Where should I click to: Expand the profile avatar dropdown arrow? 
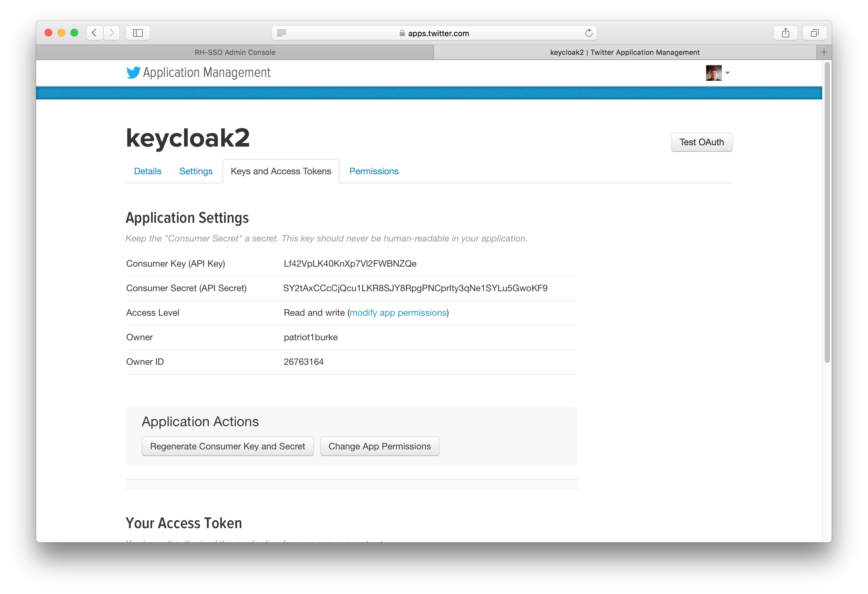[x=727, y=73]
